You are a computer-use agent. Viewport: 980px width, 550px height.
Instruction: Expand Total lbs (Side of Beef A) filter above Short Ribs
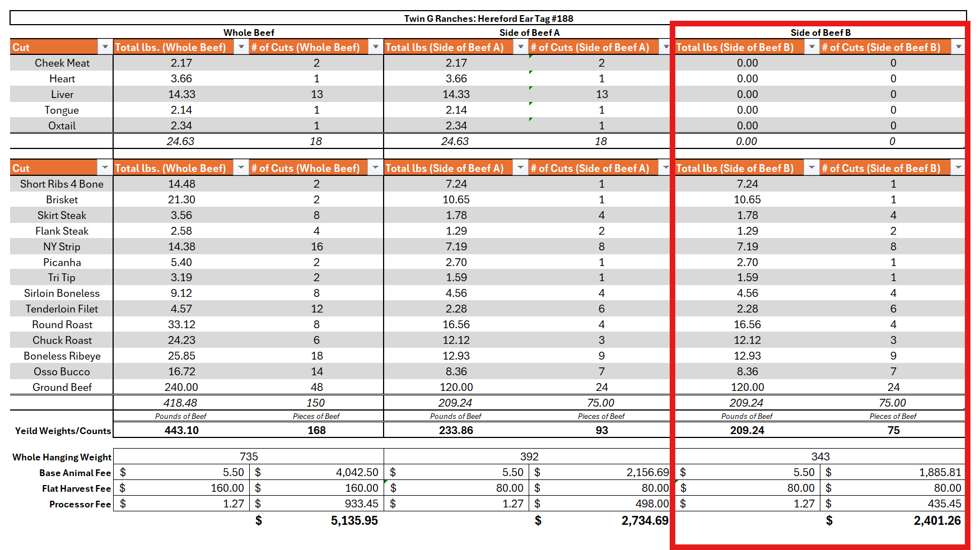click(520, 168)
